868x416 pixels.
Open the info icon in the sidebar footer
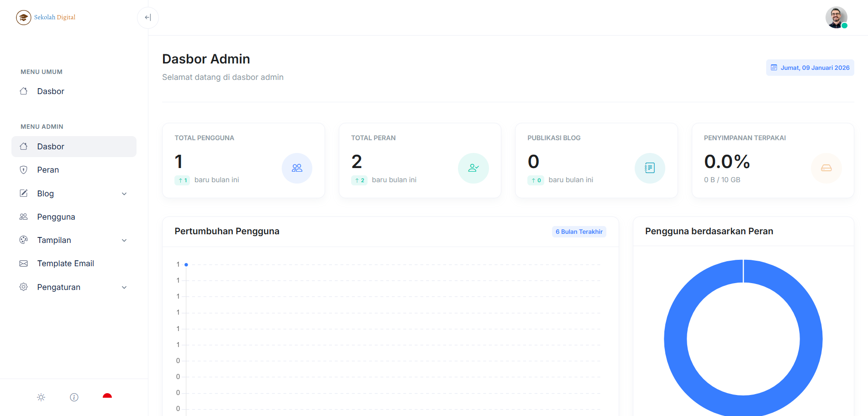74,397
